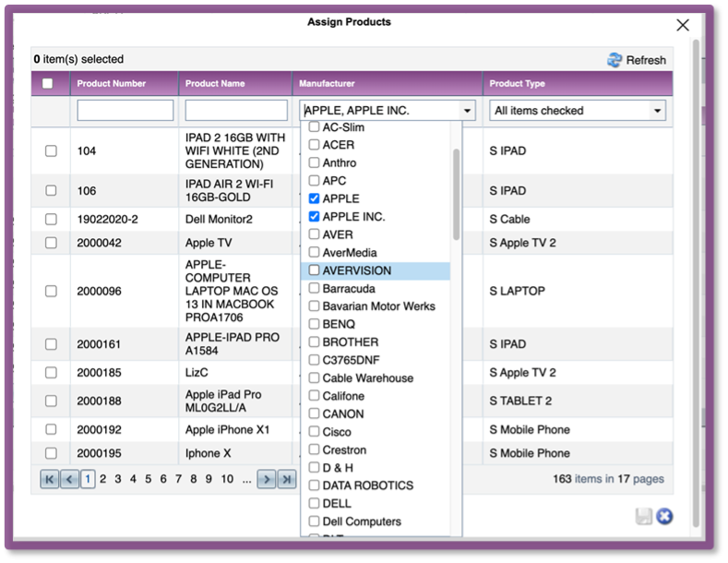Click the Product Number filter text box
Screen dimensions: 728x563
click(x=125, y=111)
